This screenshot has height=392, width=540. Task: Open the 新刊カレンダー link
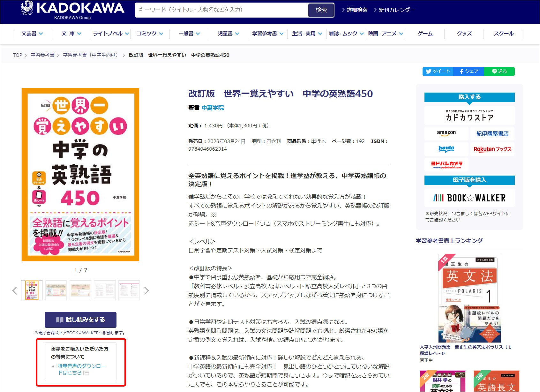coord(394,10)
